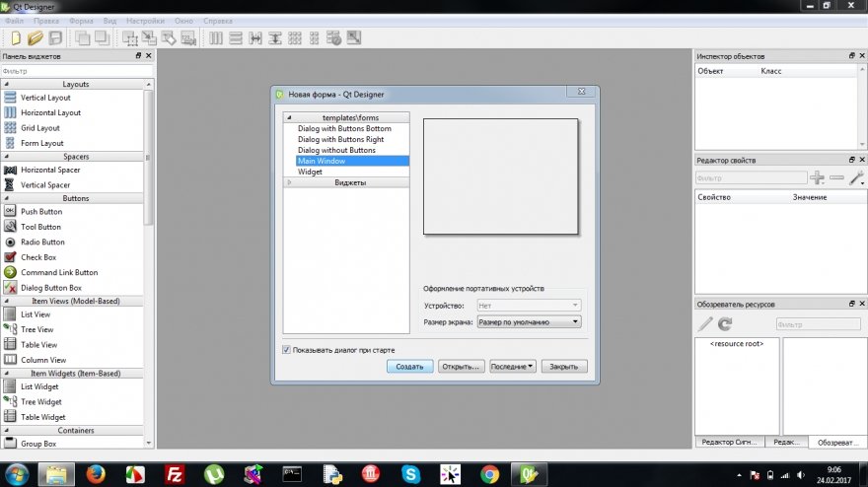
Task: Pick the Check Box widget
Action: click(x=38, y=257)
